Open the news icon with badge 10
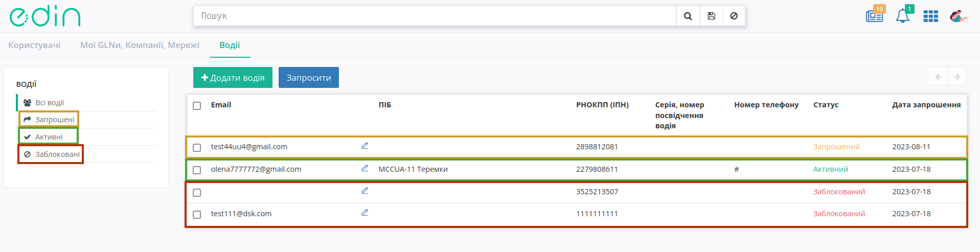The height and width of the screenshot is (252, 980). [x=875, y=15]
